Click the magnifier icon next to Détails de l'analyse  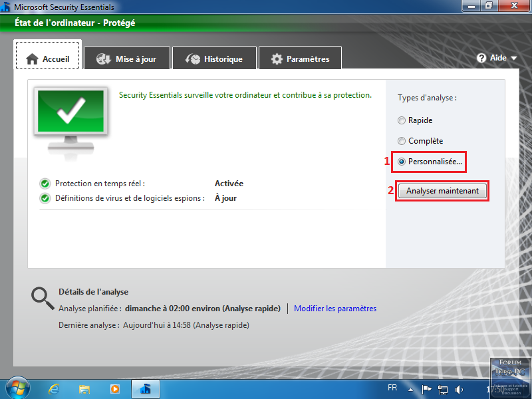pos(43,299)
